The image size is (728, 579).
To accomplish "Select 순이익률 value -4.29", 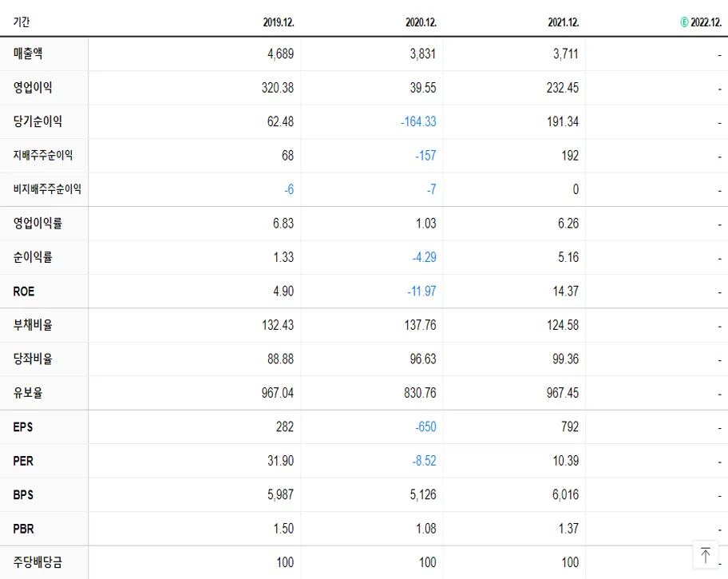I will 425,257.
